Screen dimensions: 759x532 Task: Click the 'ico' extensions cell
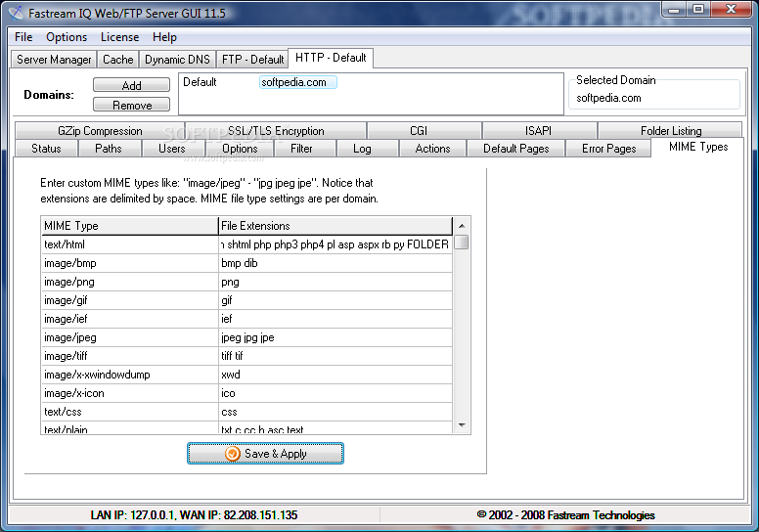coord(335,393)
